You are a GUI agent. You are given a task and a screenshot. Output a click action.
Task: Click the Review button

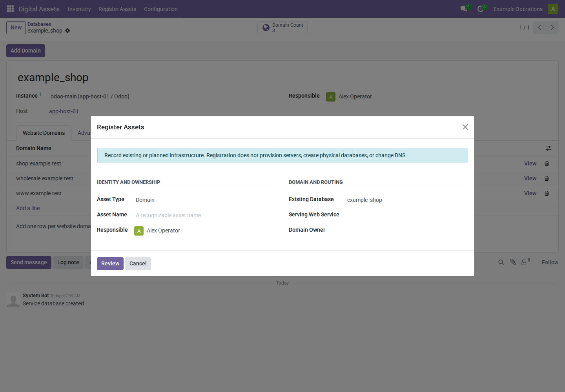click(110, 263)
